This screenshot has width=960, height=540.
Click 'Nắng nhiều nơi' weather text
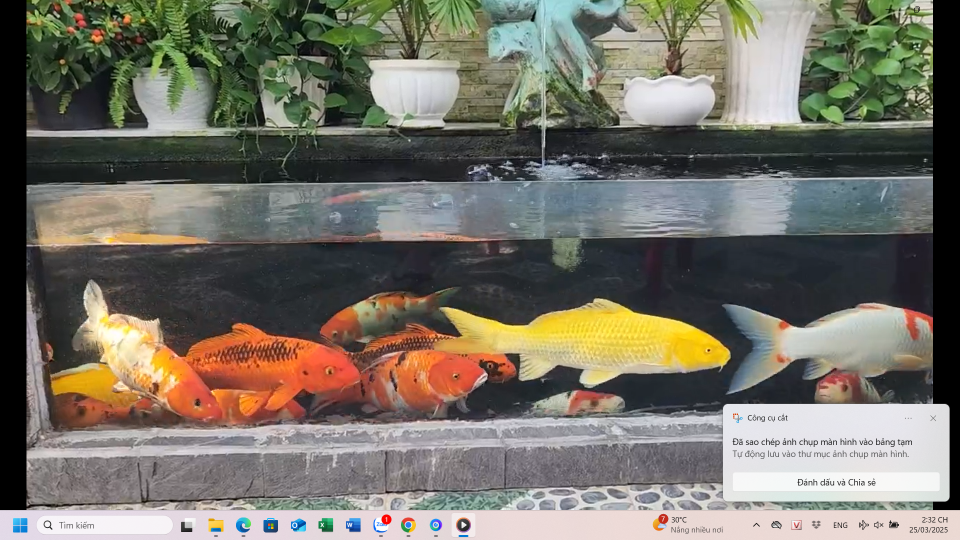696,530
